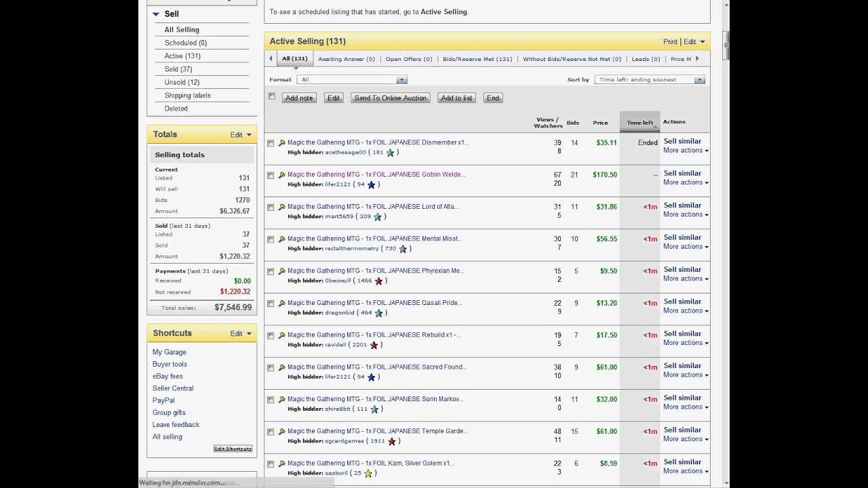Switch to Bids/Reserve Met (131) tab
The width and height of the screenshot is (868, 488).
(x=477, y=59)
